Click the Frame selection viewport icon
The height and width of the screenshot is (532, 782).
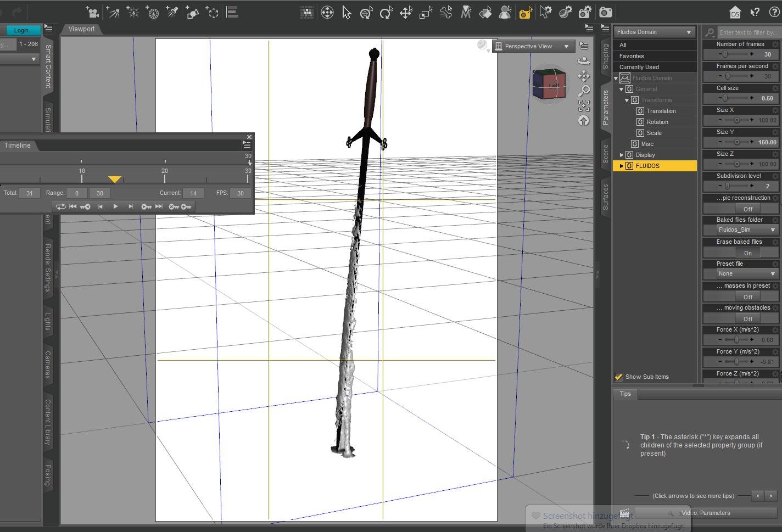584,105
